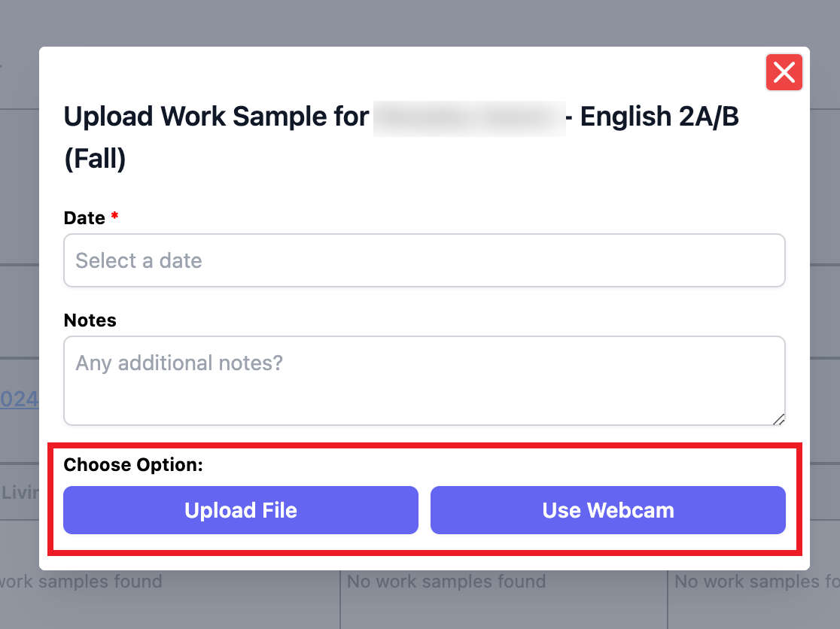The image size is (840, 629).
Task: Click the middle No work samples found cell
Action: pos(446,582)
